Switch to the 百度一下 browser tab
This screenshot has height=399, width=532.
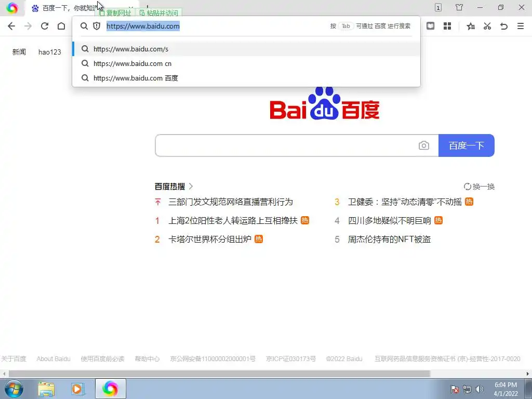82,8
